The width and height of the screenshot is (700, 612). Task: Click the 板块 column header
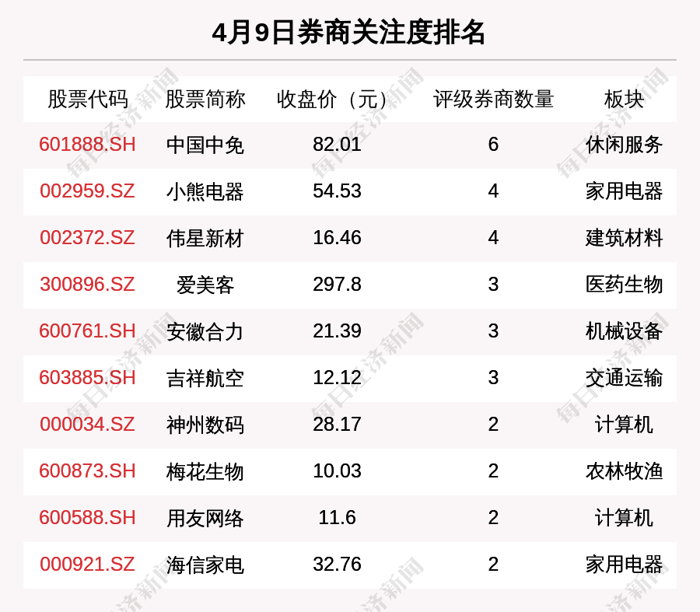(624, 99)
